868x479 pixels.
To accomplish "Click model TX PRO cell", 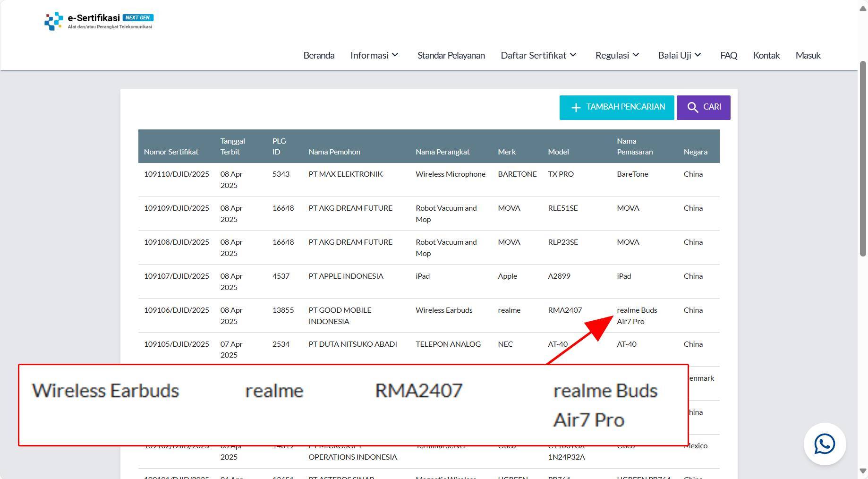I will [x=561, y=174].
